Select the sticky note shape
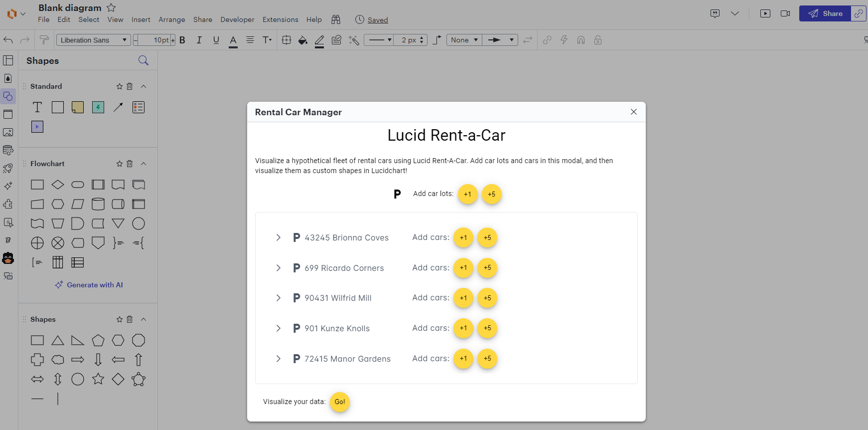This screenshot has height=430, width=868. click(78, 107)
